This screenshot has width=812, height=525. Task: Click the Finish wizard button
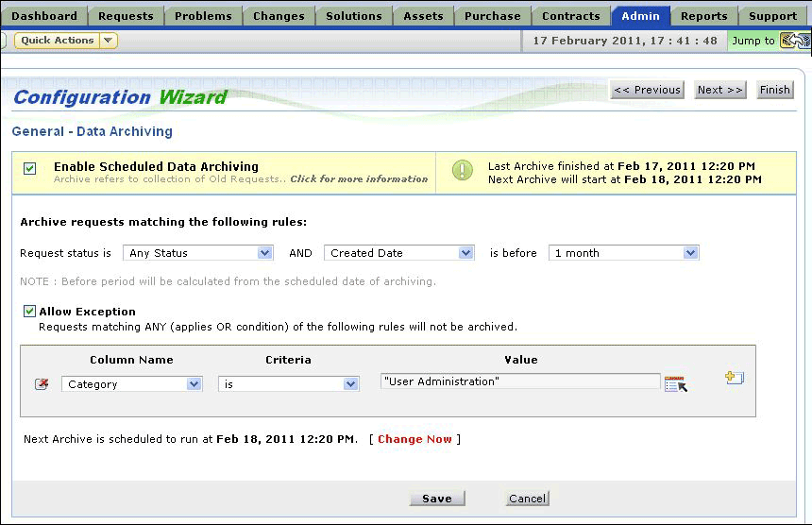775,90
